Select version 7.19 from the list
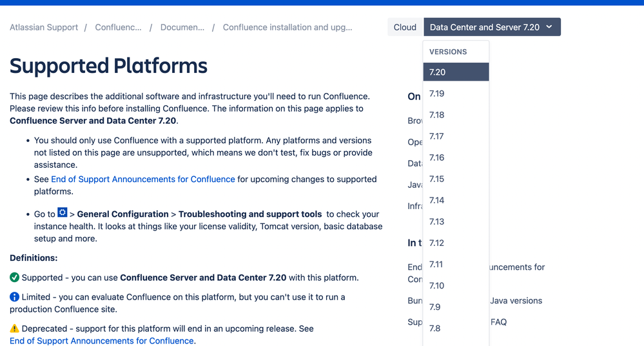 pos(456,94)
